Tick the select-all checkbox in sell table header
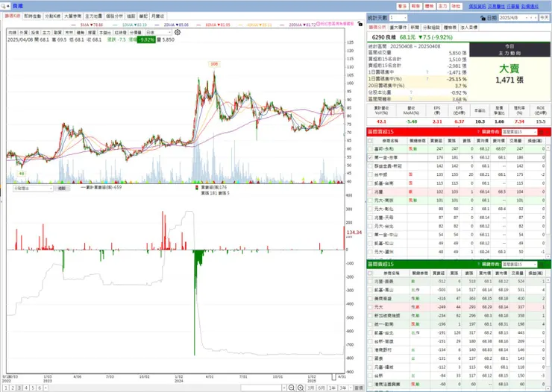 pyautogui.click(x=370, y=273)
